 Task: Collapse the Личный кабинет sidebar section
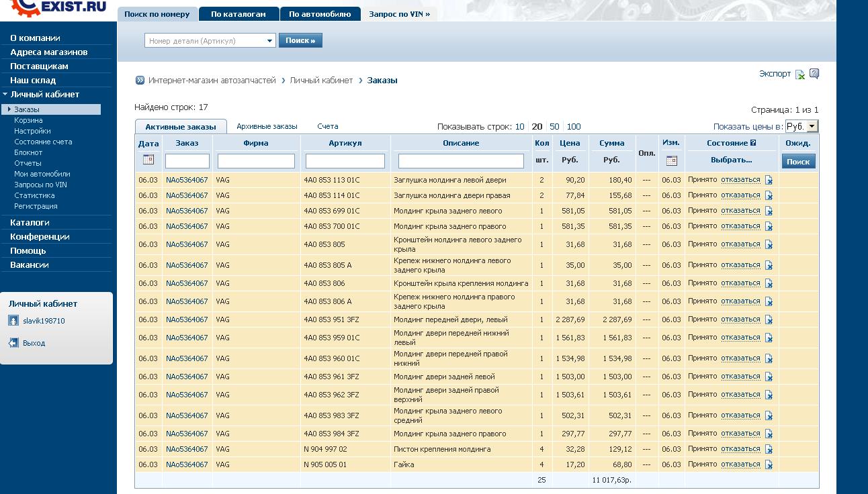coord(5,95)
